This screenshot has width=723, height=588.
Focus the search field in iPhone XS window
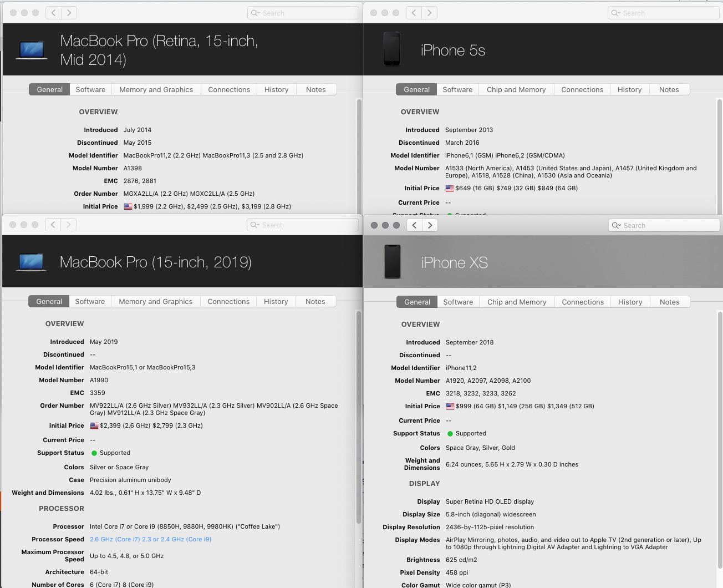coord(664,225)
